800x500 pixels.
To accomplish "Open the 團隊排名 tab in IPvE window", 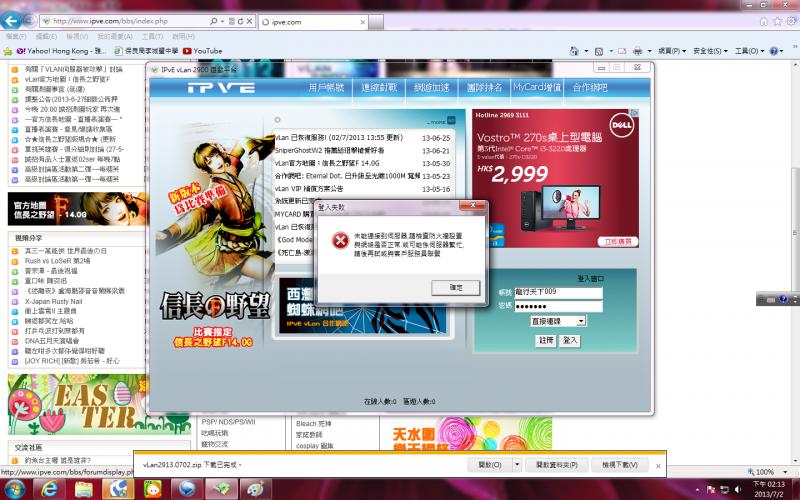I will [x=484, y=87].
